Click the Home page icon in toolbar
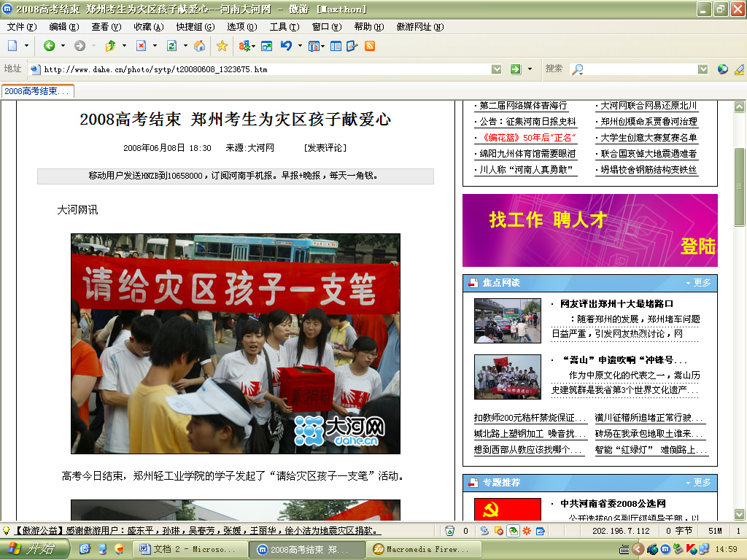 (x=199, y=46)
